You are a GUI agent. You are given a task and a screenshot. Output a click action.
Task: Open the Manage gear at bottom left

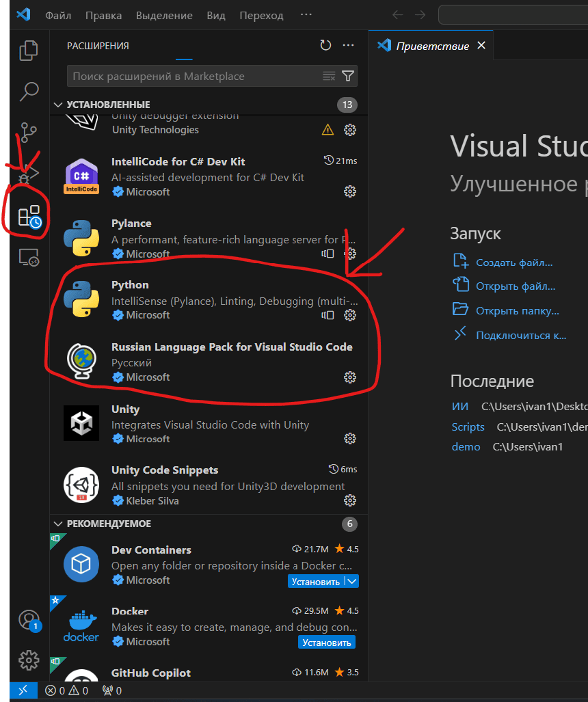pyautogui.click(x=28, y=660)
